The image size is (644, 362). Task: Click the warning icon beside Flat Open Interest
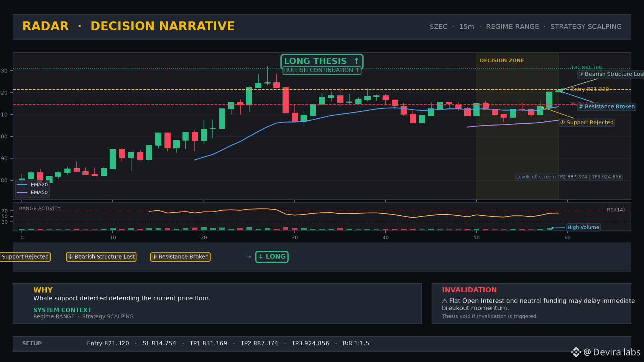tap(445, 301)
